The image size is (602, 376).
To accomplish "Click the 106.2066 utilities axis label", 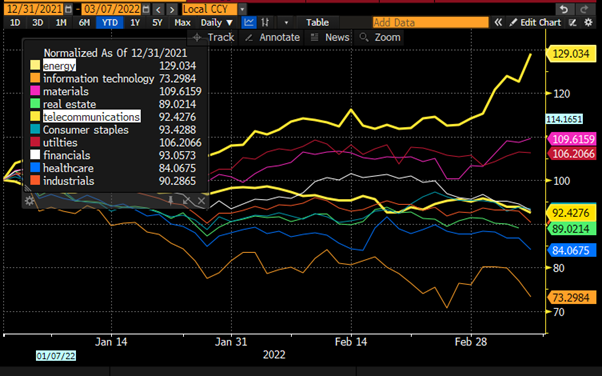I will [x=571, y=154].
